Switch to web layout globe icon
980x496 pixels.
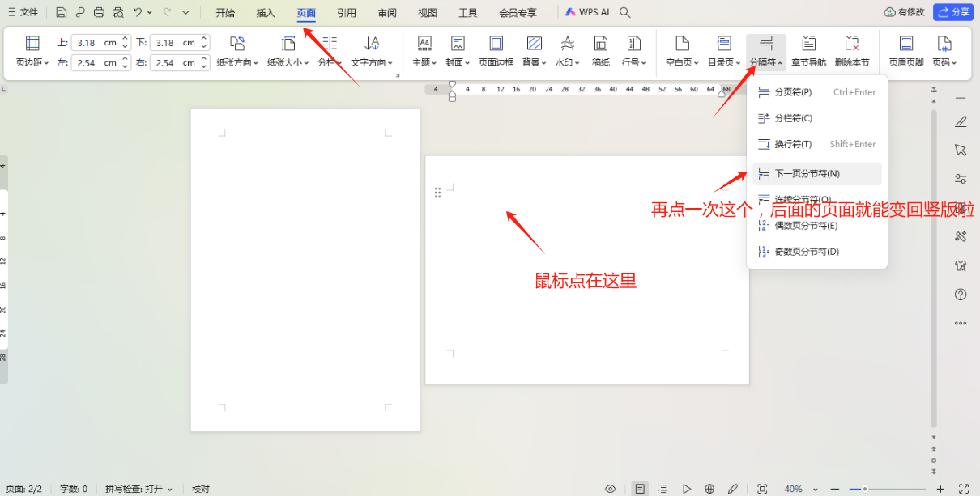709,489
